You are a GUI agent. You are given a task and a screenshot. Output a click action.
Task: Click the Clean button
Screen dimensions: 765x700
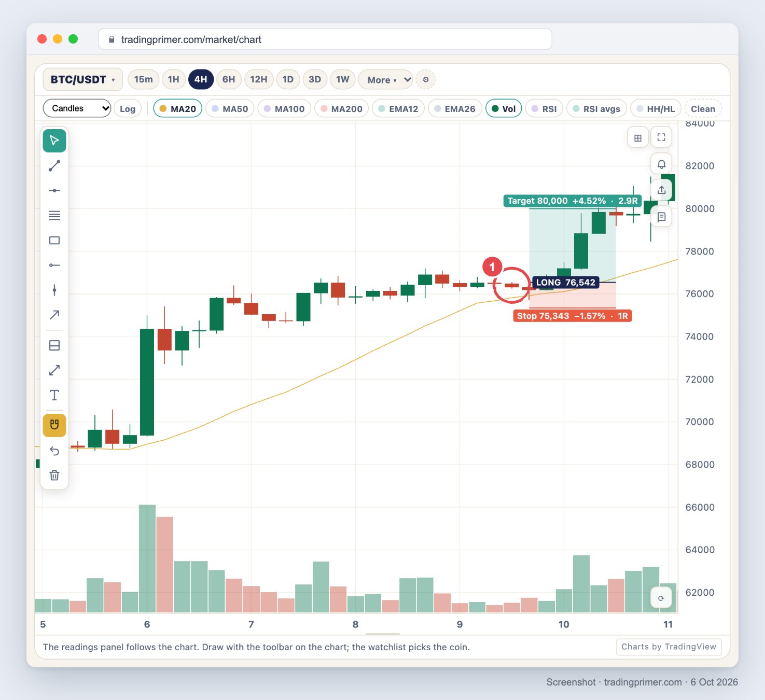point(703,108)
